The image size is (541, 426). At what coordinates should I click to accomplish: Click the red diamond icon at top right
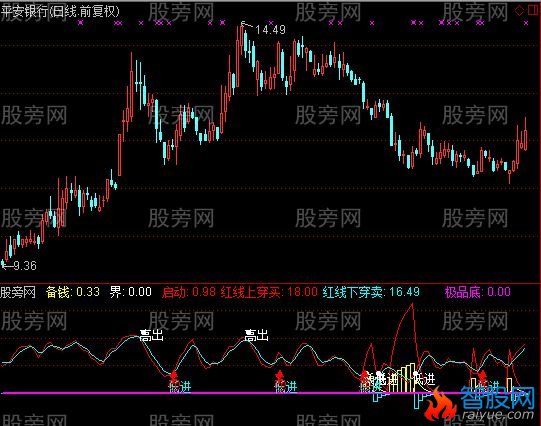tap(519, 10)
